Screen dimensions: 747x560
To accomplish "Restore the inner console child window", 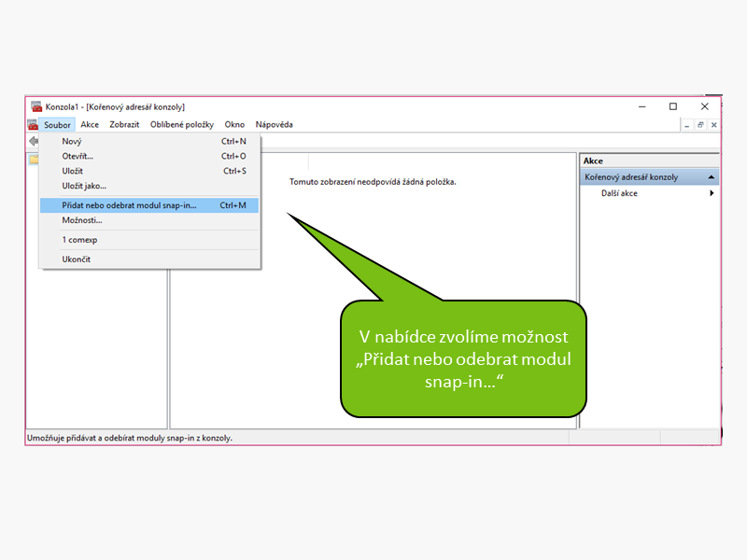I will click(x=700, y=125).
